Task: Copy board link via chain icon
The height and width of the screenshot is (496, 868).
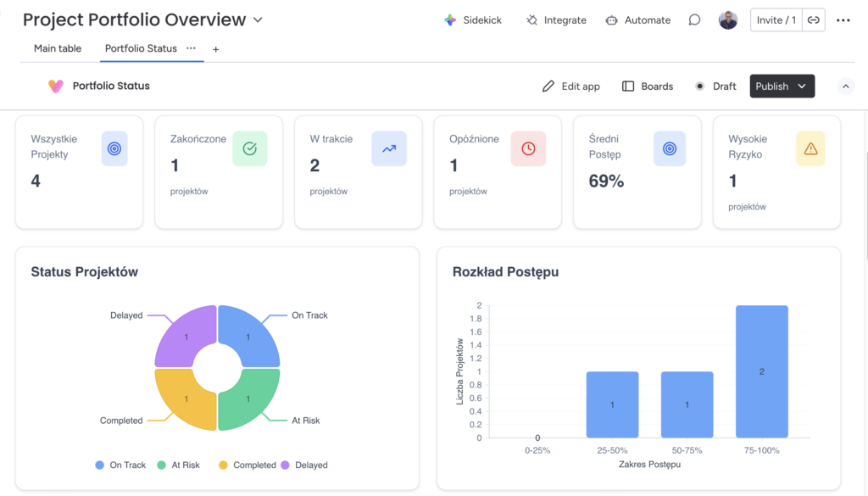Action: [x=813, y=20]
